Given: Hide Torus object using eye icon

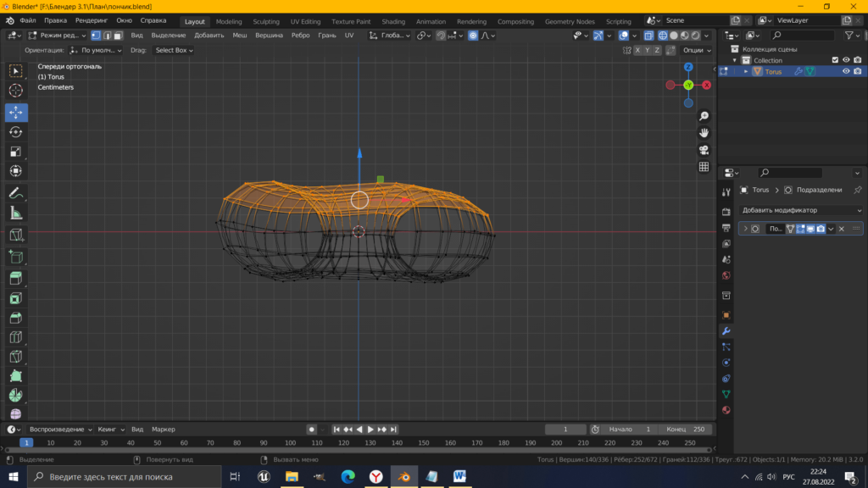Looking at the screenshot, I should click(x=845, y=72).
